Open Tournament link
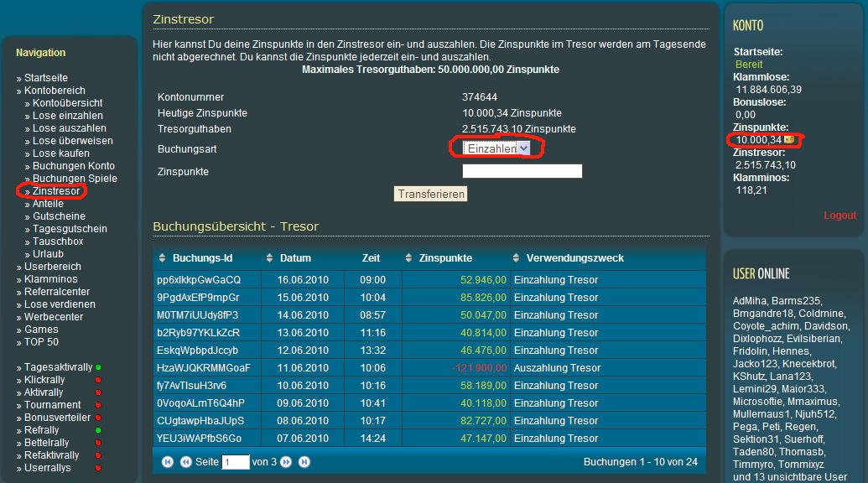Image resolution: width=868 pixels, height=483 pixels. [53, 405]
